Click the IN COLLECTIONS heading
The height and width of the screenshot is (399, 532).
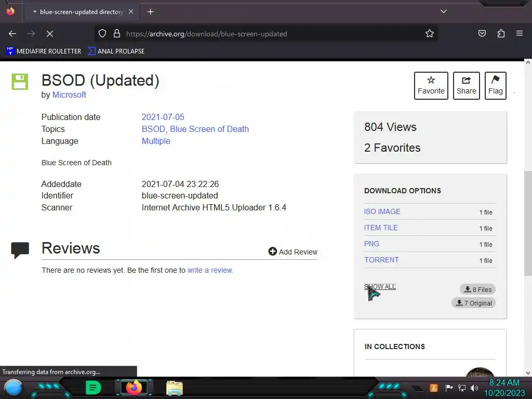tap(395, 347)
